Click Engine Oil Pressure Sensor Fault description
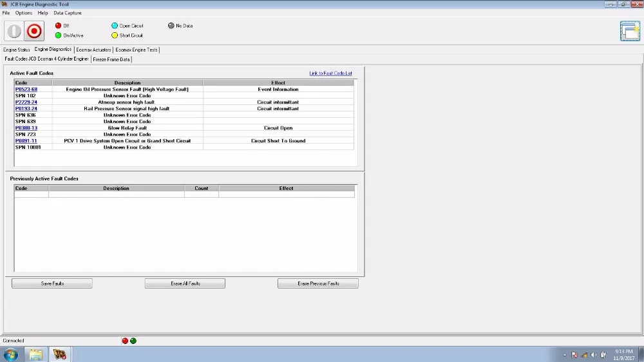 128,89
